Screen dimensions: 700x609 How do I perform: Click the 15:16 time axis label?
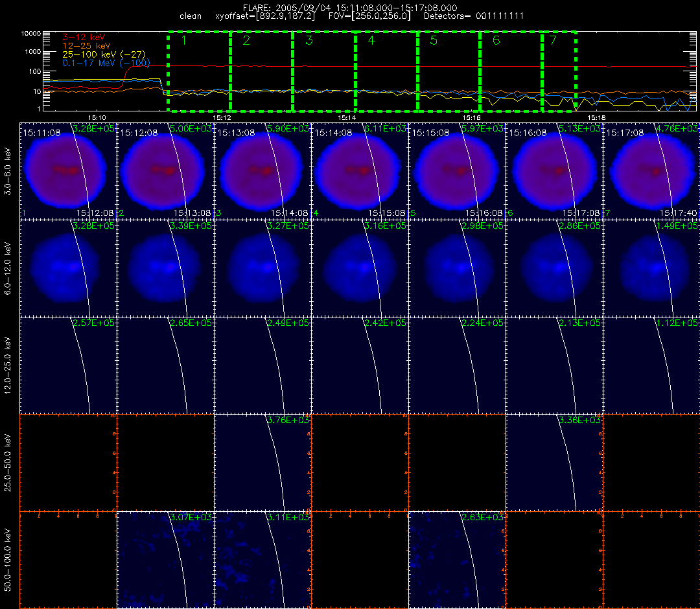tap(471, 118)
